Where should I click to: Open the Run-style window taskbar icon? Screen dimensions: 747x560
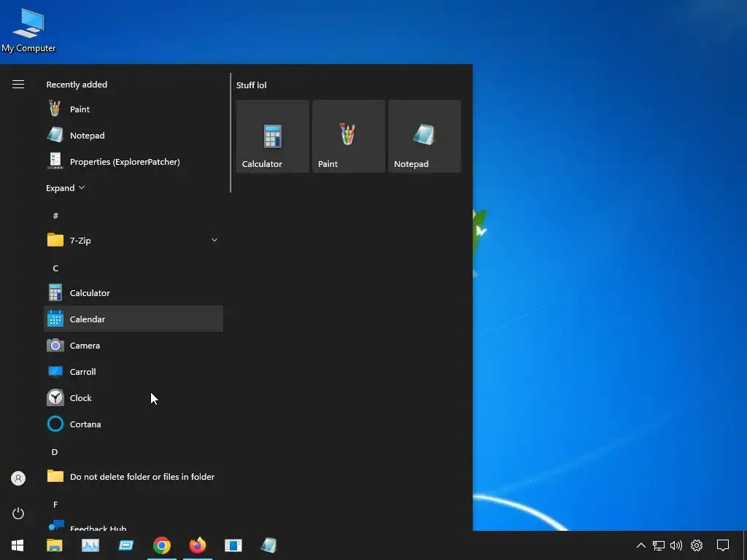[x=125, y=545]
